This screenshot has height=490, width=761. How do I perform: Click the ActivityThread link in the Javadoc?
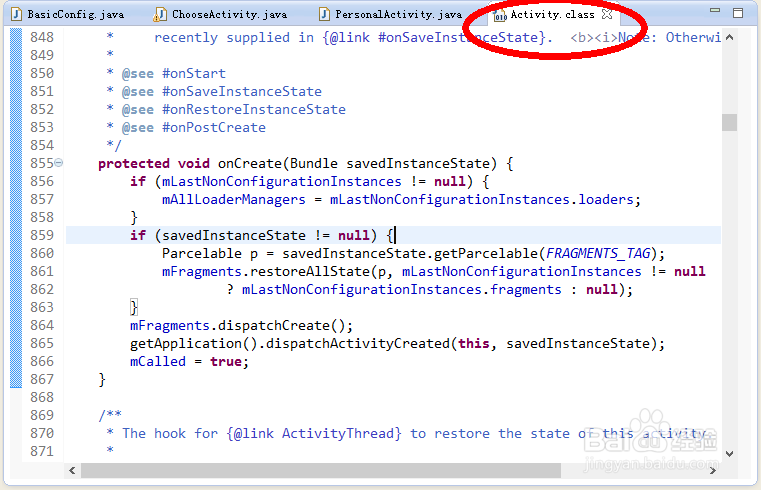341,433
